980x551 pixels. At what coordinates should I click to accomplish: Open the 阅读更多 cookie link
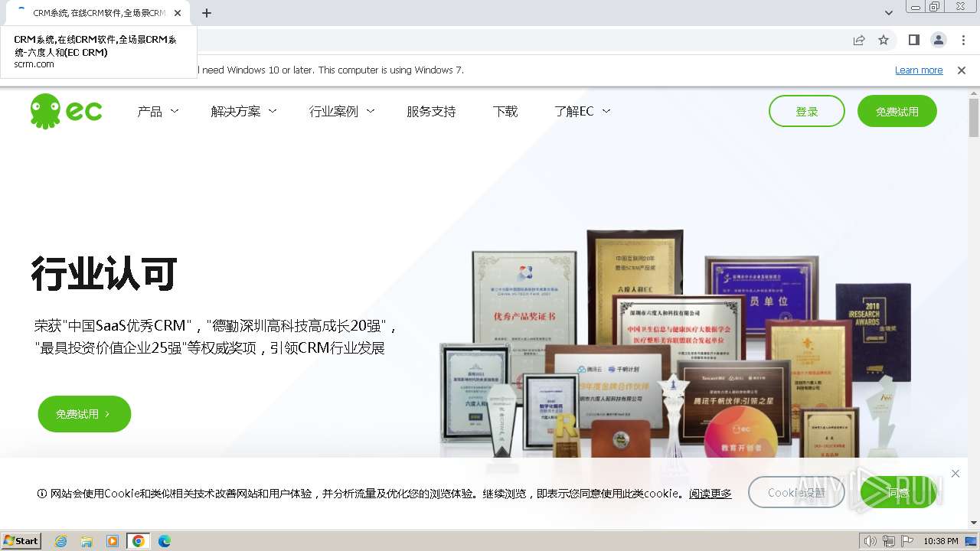click(710, 494)
